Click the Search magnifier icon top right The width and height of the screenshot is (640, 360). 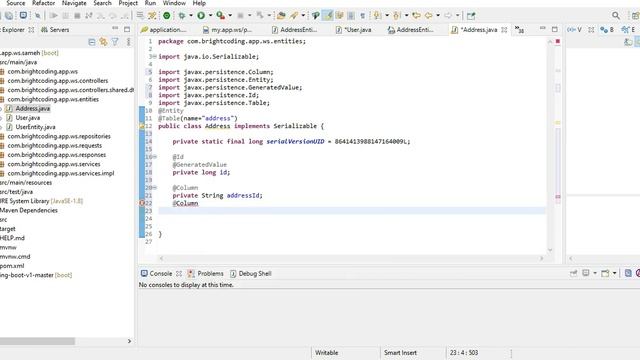616,16
